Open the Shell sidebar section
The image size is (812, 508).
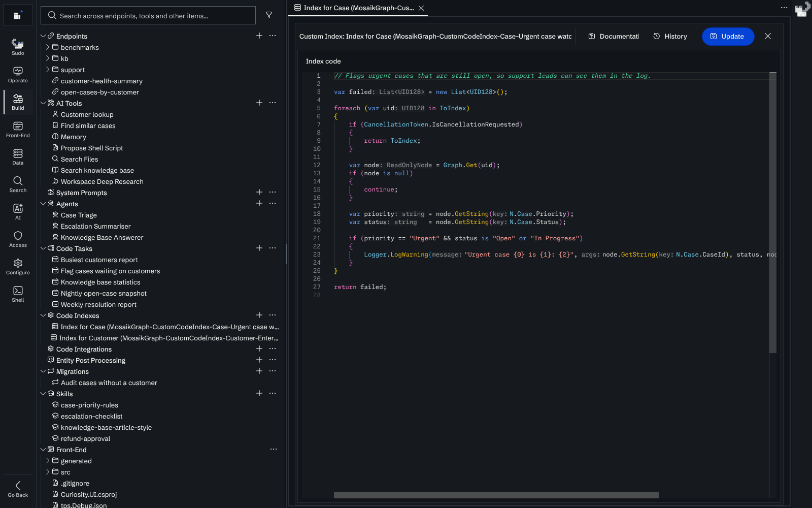pyautogui.click(x=18, y=294)
